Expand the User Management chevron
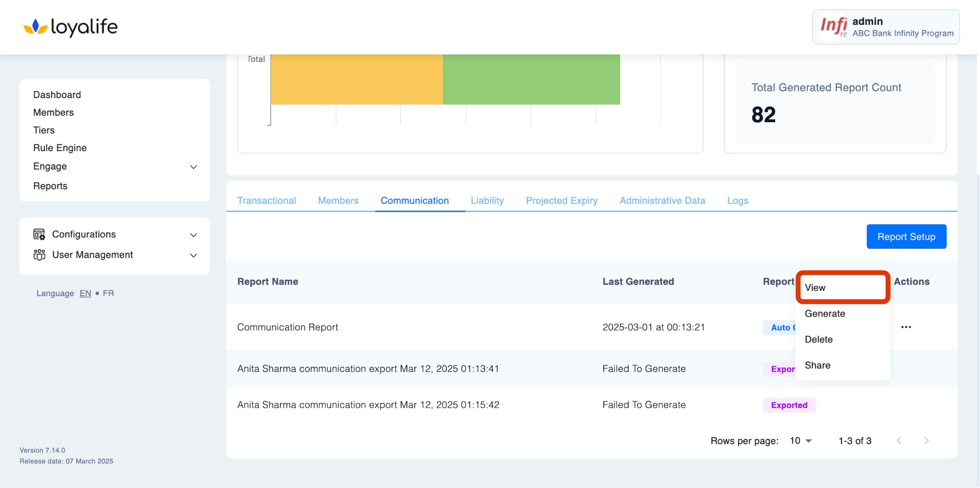 (x=193, y=255)
